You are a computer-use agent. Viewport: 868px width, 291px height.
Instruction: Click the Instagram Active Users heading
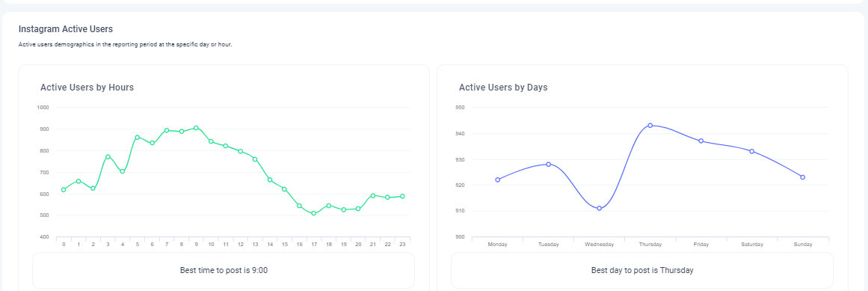[66, 28]
